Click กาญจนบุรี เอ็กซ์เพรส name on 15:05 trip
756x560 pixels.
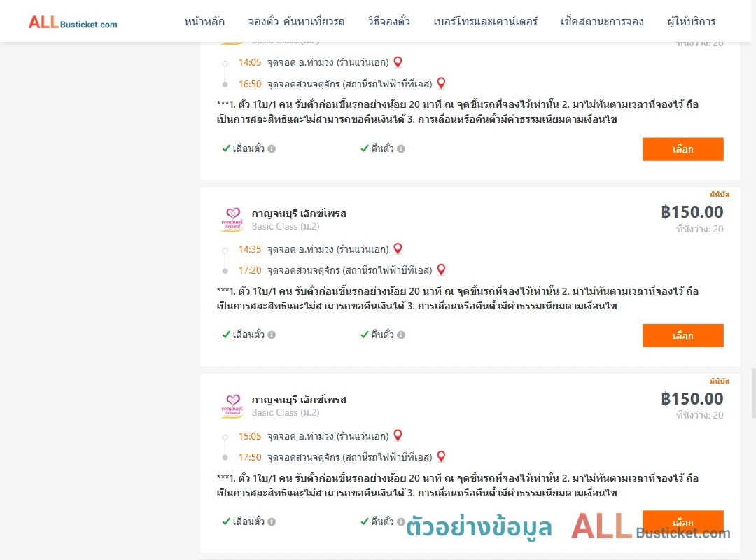tap(299, 400)
